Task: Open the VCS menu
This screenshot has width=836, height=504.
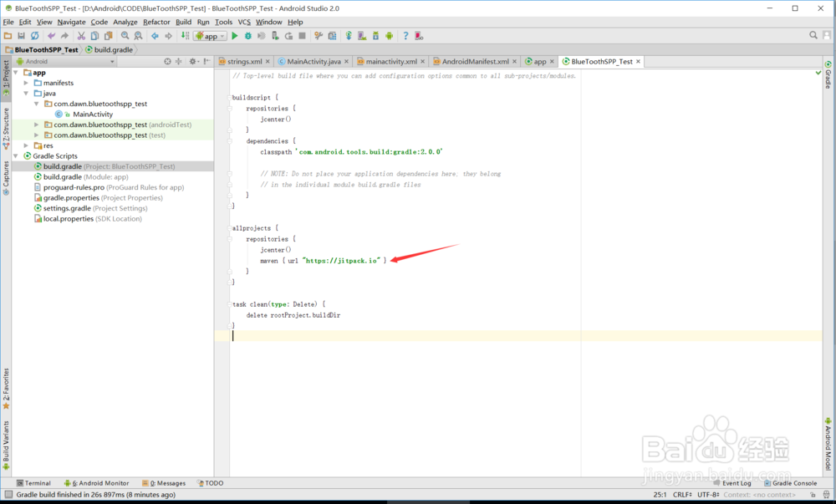Action: click(244, 22)
